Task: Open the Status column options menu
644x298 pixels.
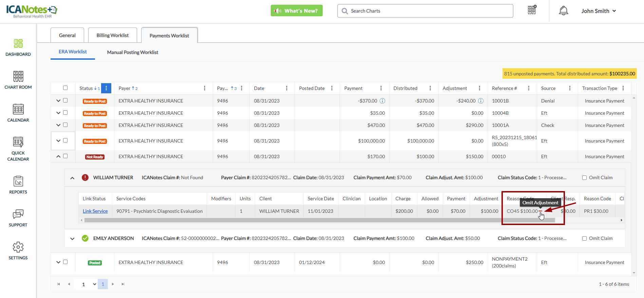Action: tap(106, 88)
